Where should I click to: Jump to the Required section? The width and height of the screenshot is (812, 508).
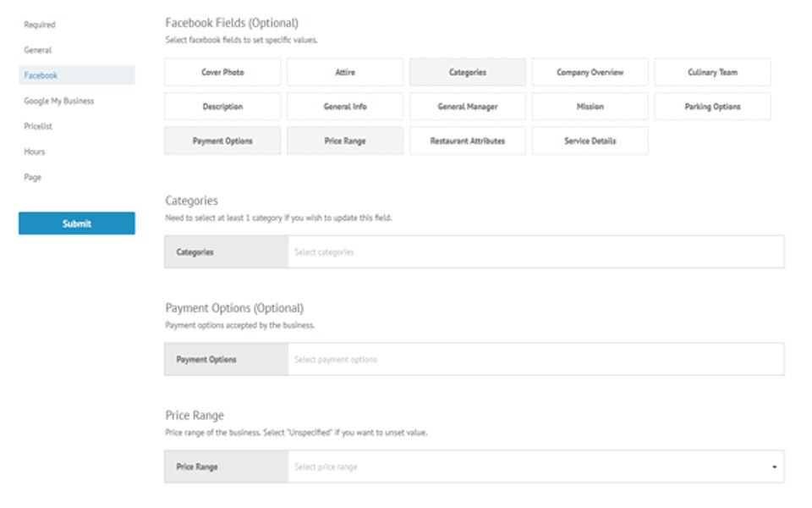[x=40, y=25]
